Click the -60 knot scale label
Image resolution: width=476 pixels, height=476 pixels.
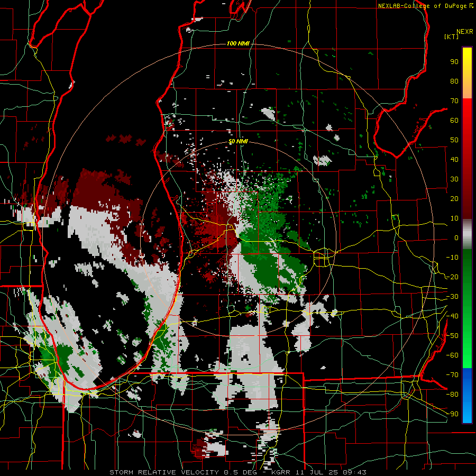click(452, 355)
